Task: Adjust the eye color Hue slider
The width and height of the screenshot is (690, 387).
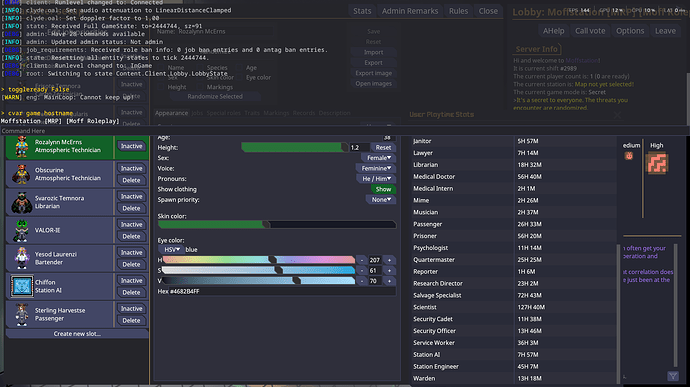Action: pos(259,260)
